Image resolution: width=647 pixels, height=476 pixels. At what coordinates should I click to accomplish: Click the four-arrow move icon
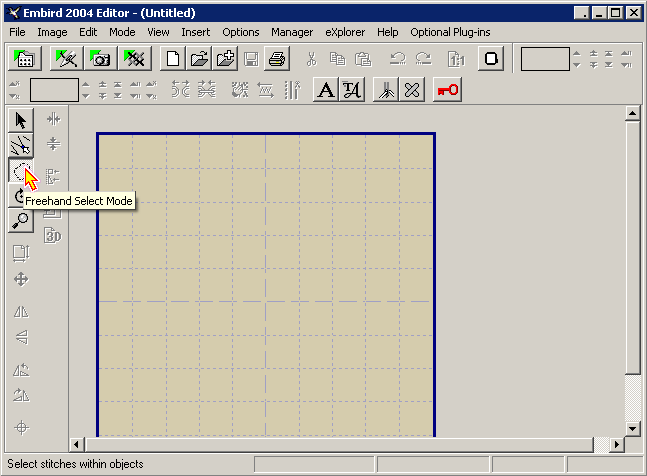tap(21, 279)
